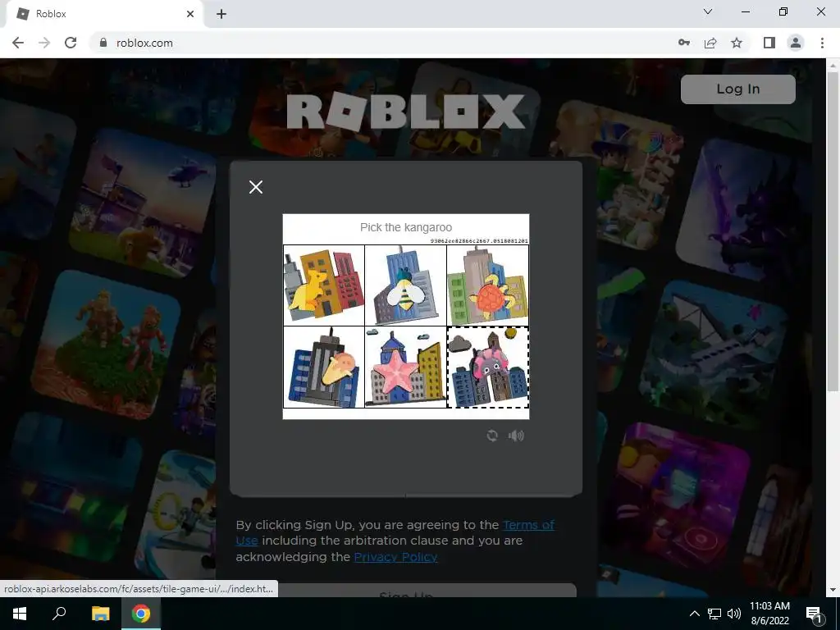Open the saved passwords key icon
Image resolution: width=840 pixels, height=630 pixels.
point(683,43)
